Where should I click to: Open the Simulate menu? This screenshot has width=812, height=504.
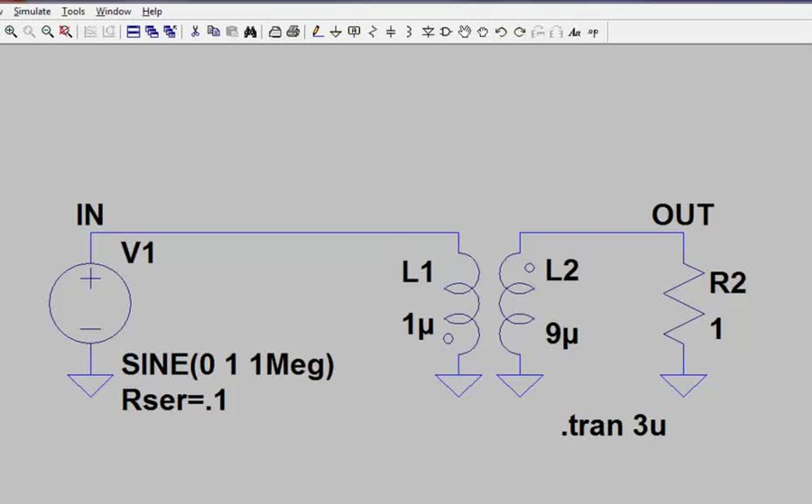(32, 11)
